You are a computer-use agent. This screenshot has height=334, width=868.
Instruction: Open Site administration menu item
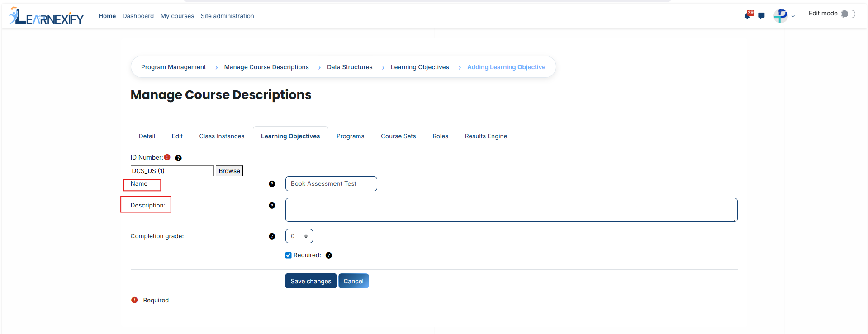[228, 16]
